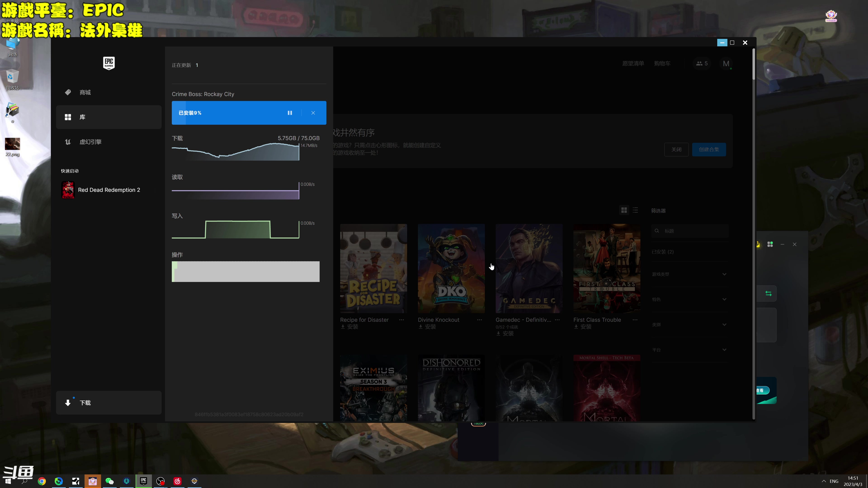This screenshot has height=488, width=868.
Task: Close the background window on the right
Action: click(795, 244)
